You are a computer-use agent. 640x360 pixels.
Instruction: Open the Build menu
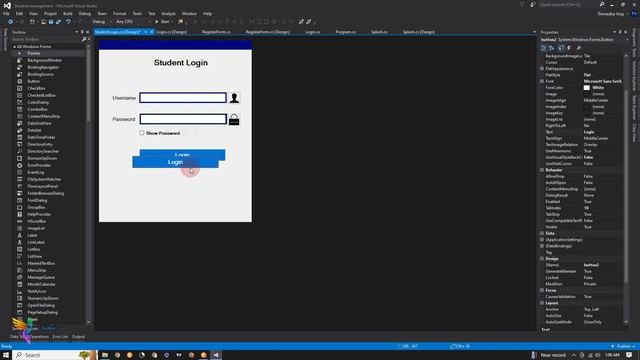tap(68, 13)
